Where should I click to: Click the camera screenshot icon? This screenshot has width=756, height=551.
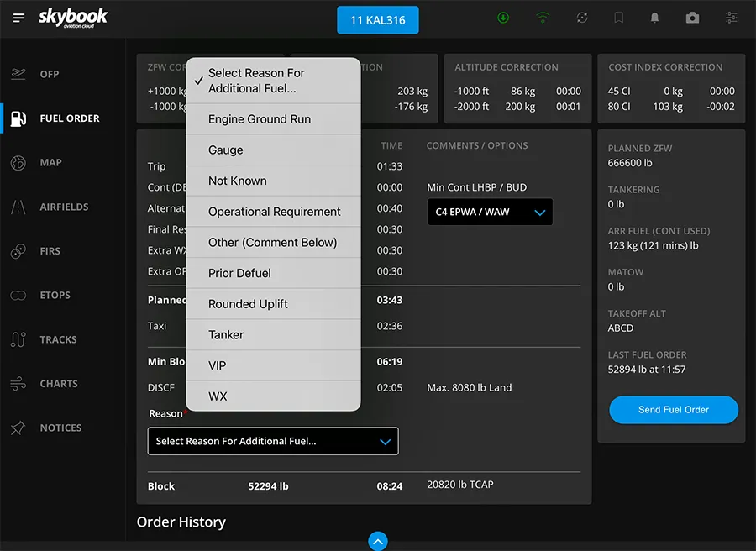coord(692,18)
